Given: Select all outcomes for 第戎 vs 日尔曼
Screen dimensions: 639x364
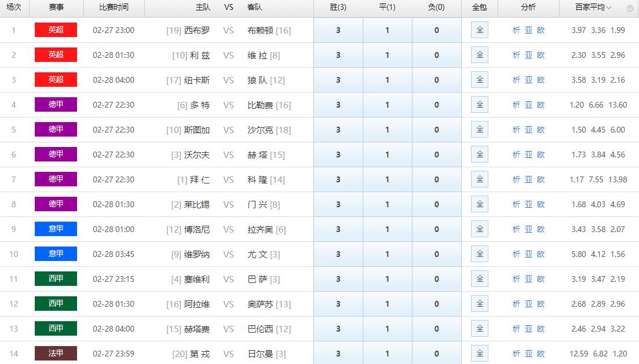Looking at the screenshot, I should pos(480,353).
